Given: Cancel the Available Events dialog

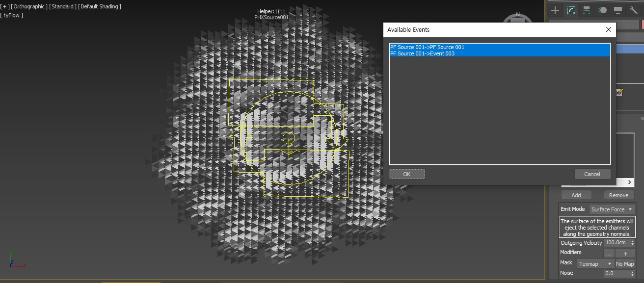Looking at the screenshot, I should point(592,174).
